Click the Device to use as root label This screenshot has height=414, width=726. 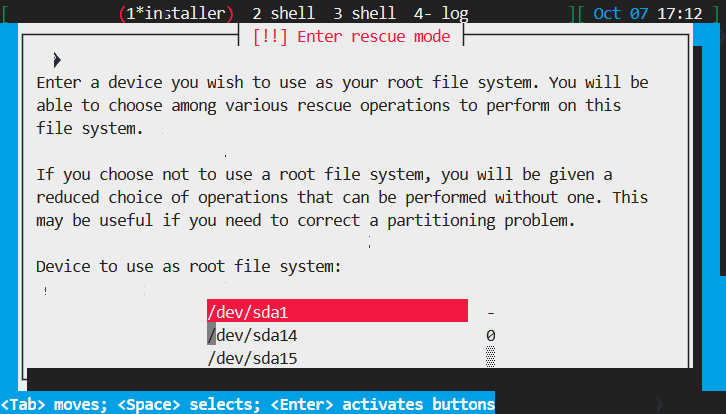(x=188, y=267)
